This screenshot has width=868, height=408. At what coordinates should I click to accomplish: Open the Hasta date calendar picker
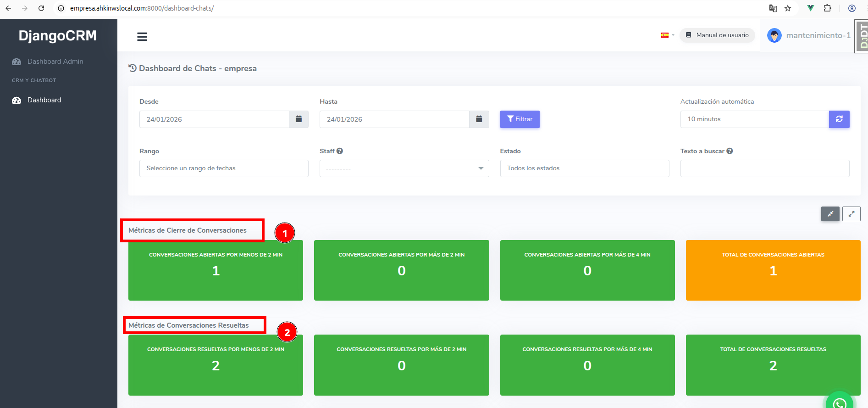[479, 119]
